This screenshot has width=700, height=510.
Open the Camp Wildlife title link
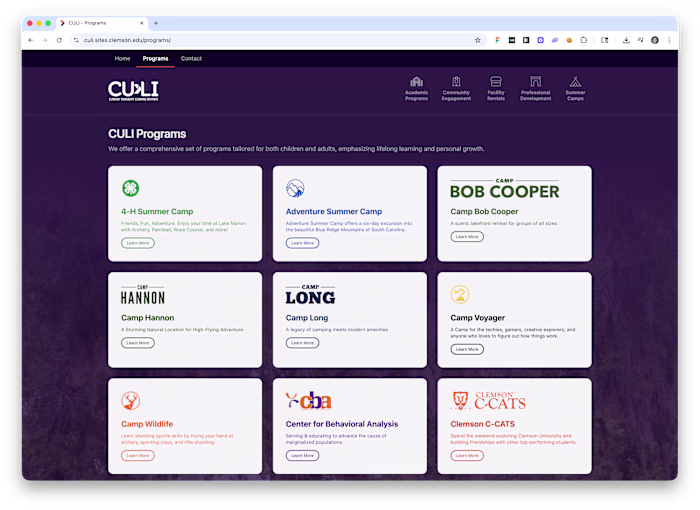coord(147,424)
